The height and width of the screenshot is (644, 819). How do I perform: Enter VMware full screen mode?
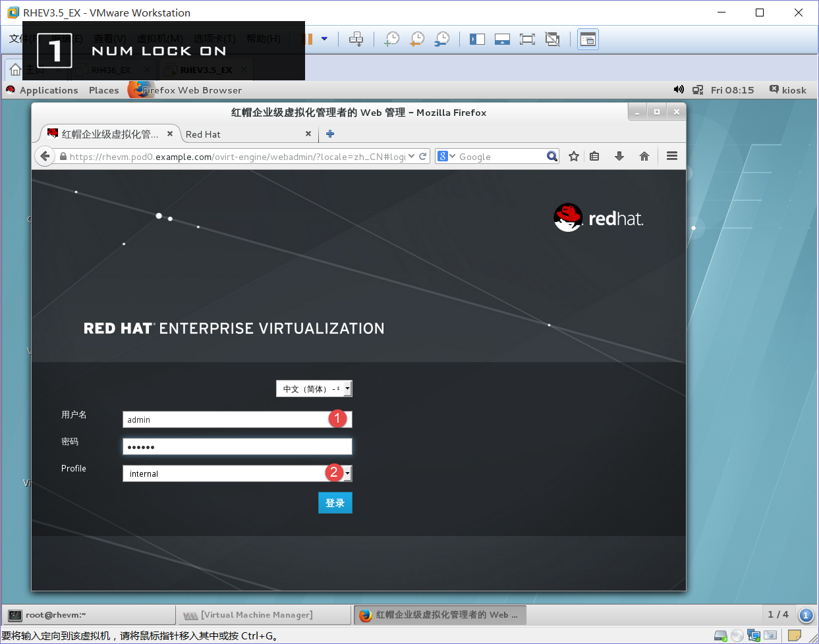point(527,40)
